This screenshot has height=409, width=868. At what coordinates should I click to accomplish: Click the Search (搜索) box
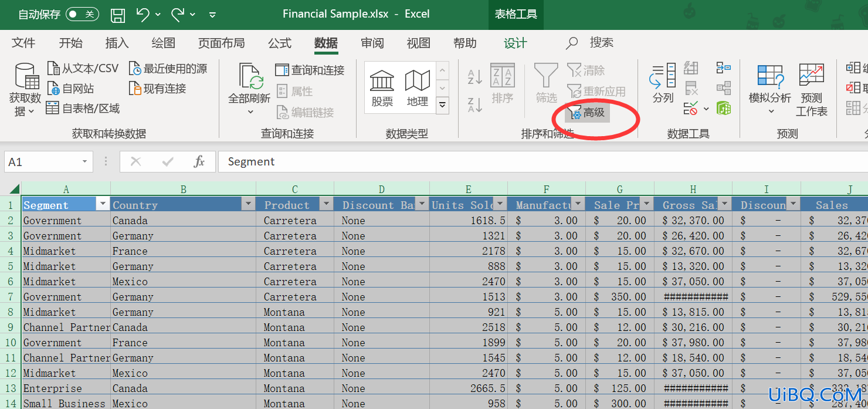(591, 43)
